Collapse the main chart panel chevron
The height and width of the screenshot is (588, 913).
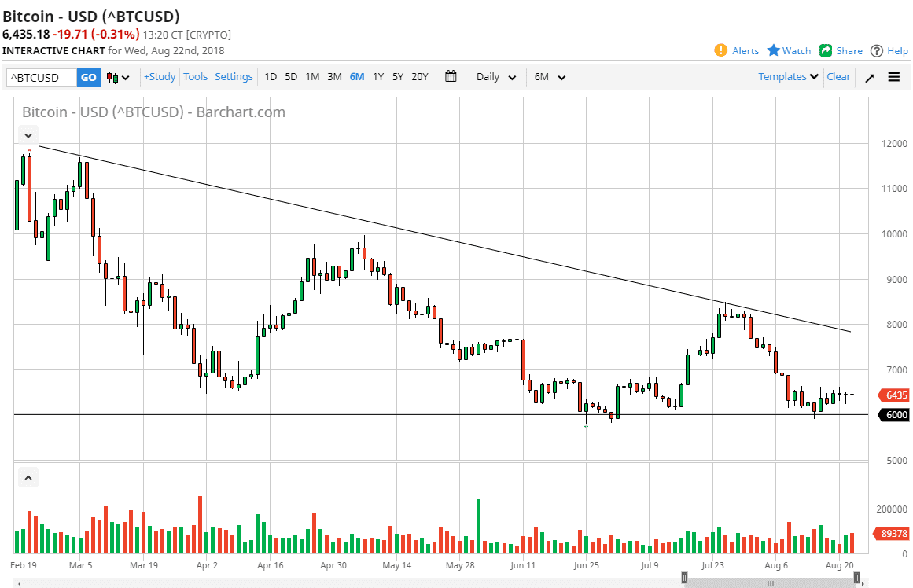[x=28, y=134]
